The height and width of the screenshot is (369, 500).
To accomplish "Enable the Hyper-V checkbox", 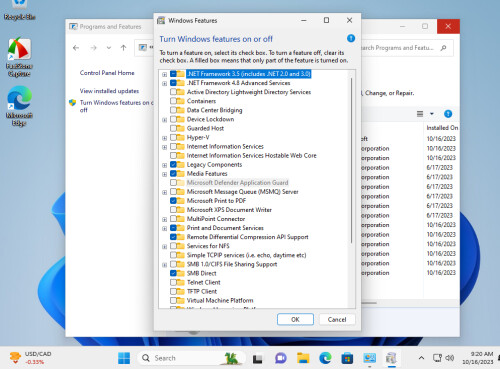I will click(173, 137).
